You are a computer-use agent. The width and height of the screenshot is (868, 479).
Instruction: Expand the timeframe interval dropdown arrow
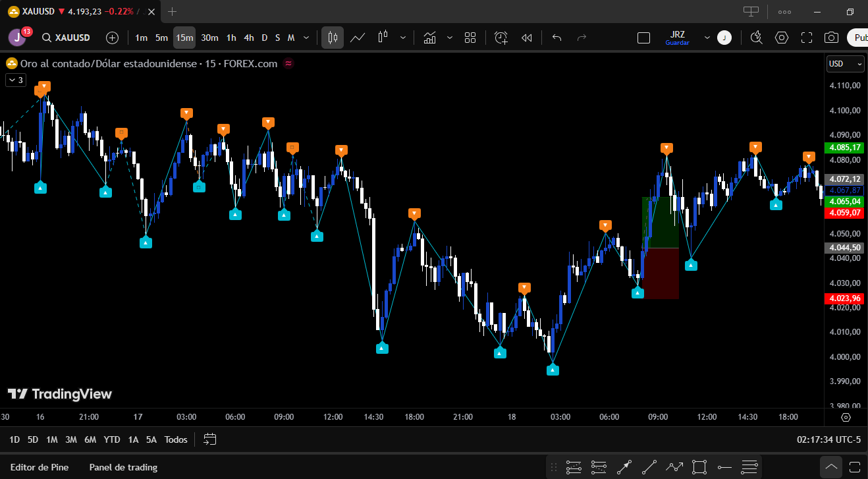[306, 38]
